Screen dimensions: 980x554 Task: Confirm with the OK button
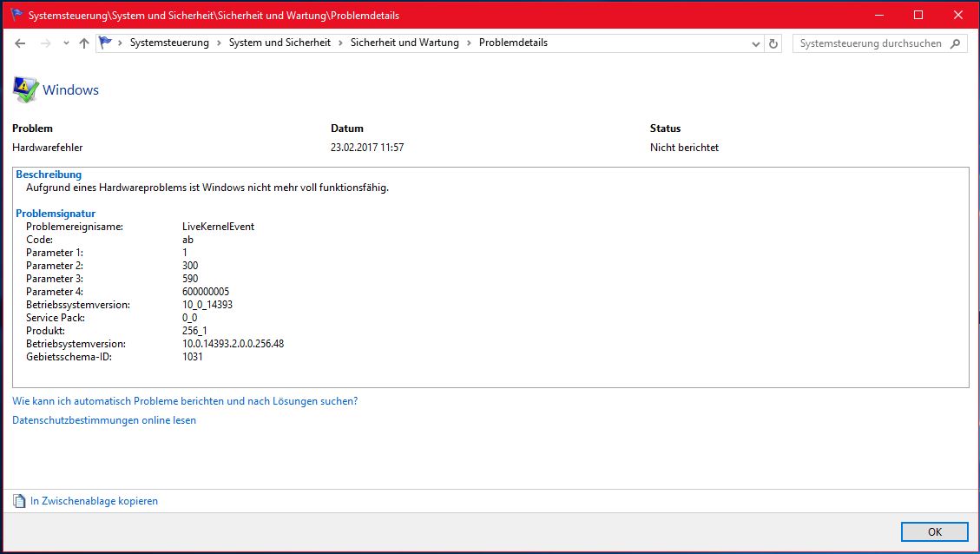[934, 532]
